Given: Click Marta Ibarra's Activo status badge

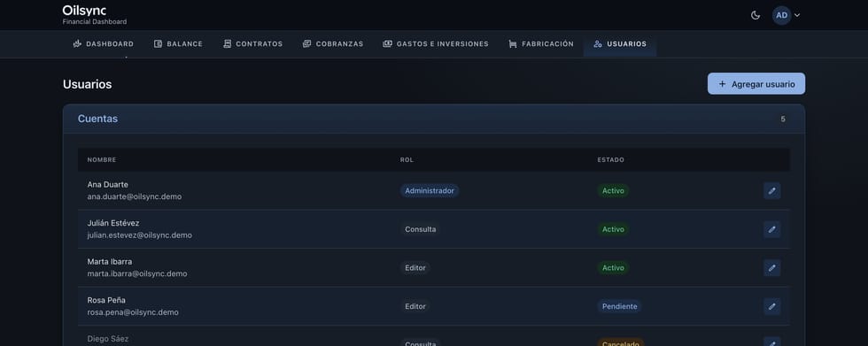Looking at the screenshot, I should pyautogui.click(x=613, y=268).
